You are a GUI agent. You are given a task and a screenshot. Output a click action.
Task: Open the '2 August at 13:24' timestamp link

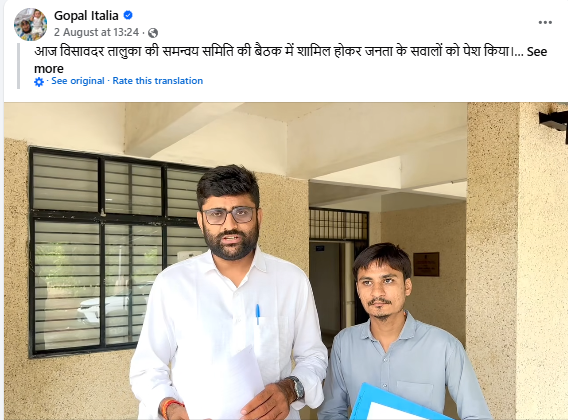(96, 32)
